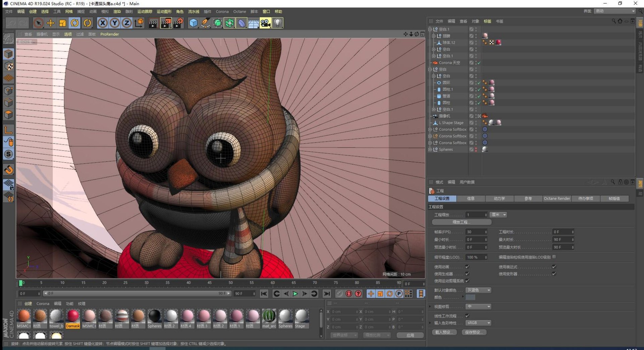Screen dimensions: 644x350
Task: Click the 保存预设 button
Action: click(x=474, y=332)
